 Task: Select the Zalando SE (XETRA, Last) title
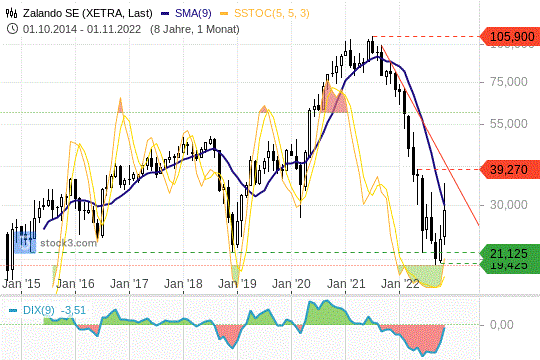(87, 13)
